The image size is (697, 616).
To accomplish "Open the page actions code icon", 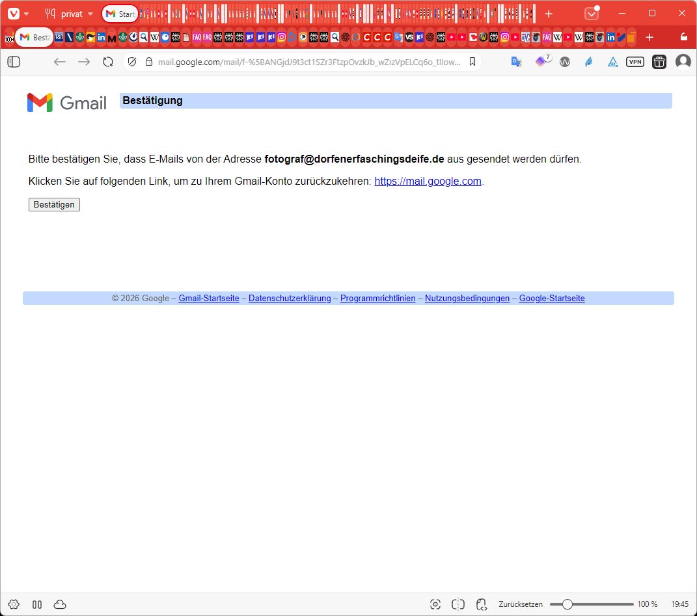I will 481,604.
